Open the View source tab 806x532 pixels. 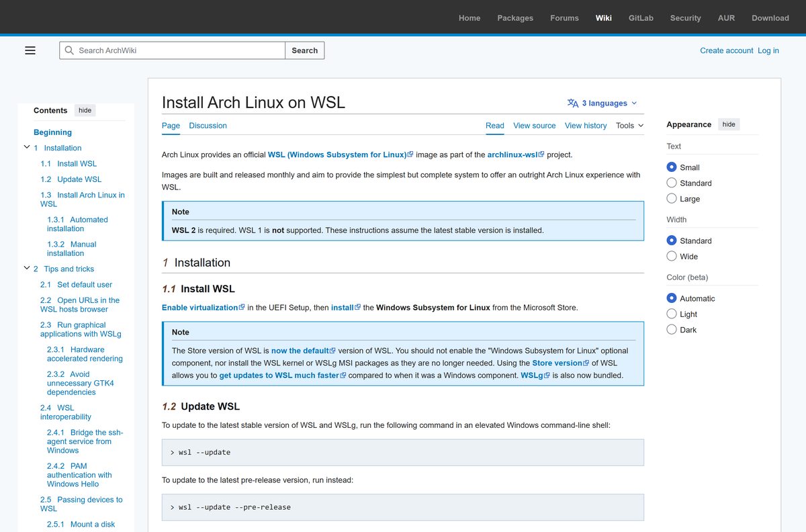(x=534, y=126)
